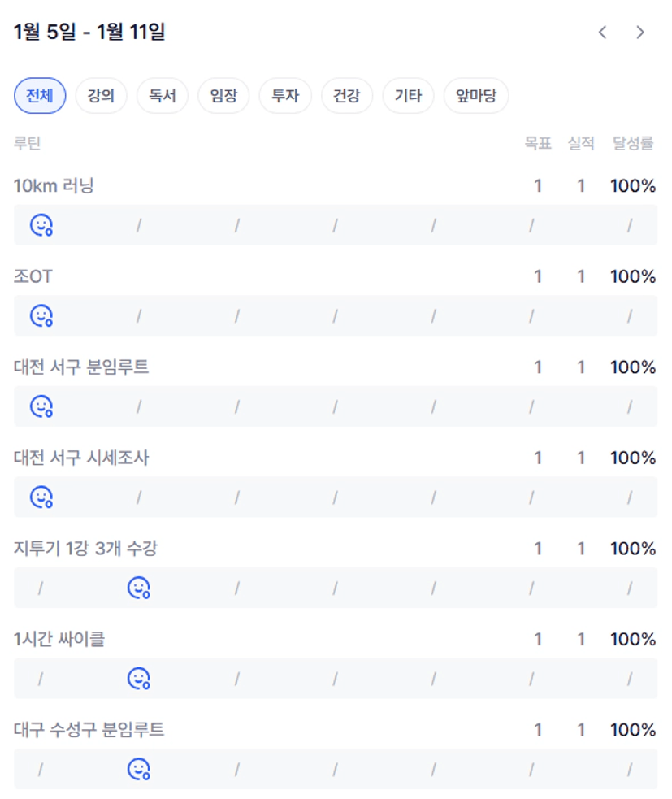Image resolution: width=672 pixels, height=799 pixels.
Task: Select the 전체 filter tab
Action: (x=40, y=96)
